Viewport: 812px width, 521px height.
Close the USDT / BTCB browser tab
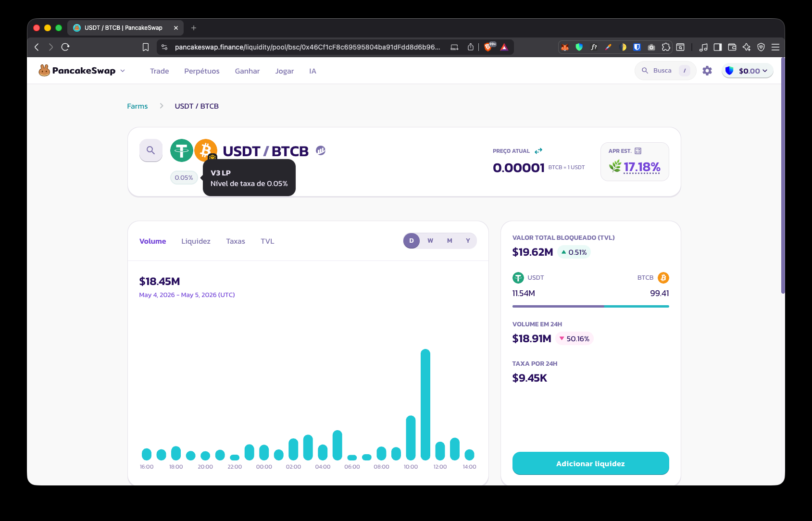[176, 28]
